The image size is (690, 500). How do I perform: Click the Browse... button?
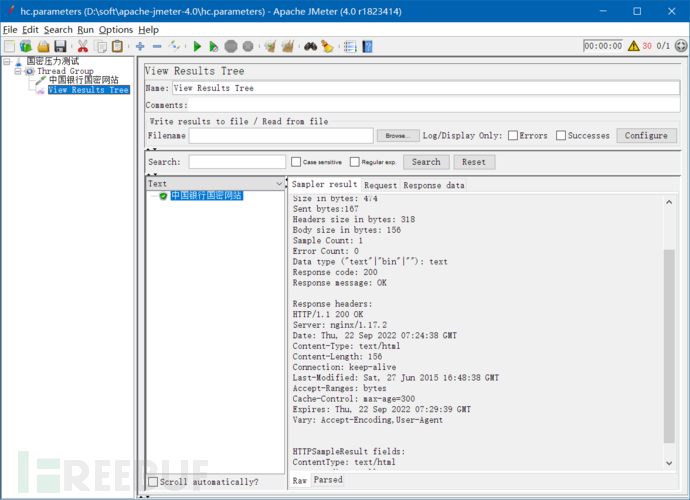tap(397, 136)
